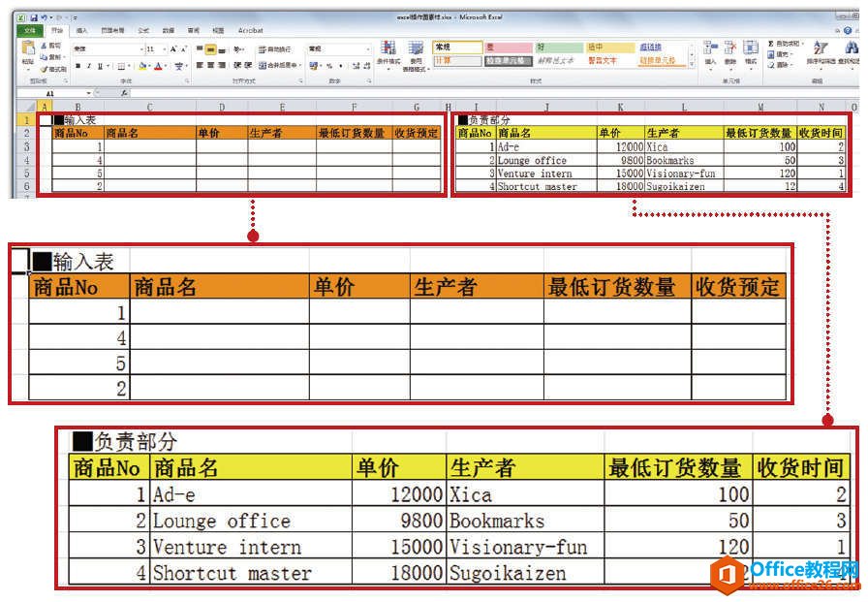Image resolution: width=868 pixels, height=602 pixels.
Task: Click the Cut (剪切) button
Action: pos(51,46)
